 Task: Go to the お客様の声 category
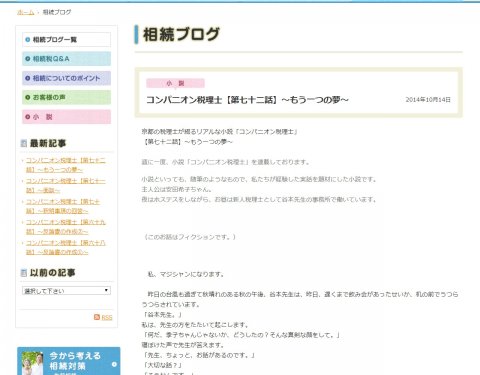[66, 97]
